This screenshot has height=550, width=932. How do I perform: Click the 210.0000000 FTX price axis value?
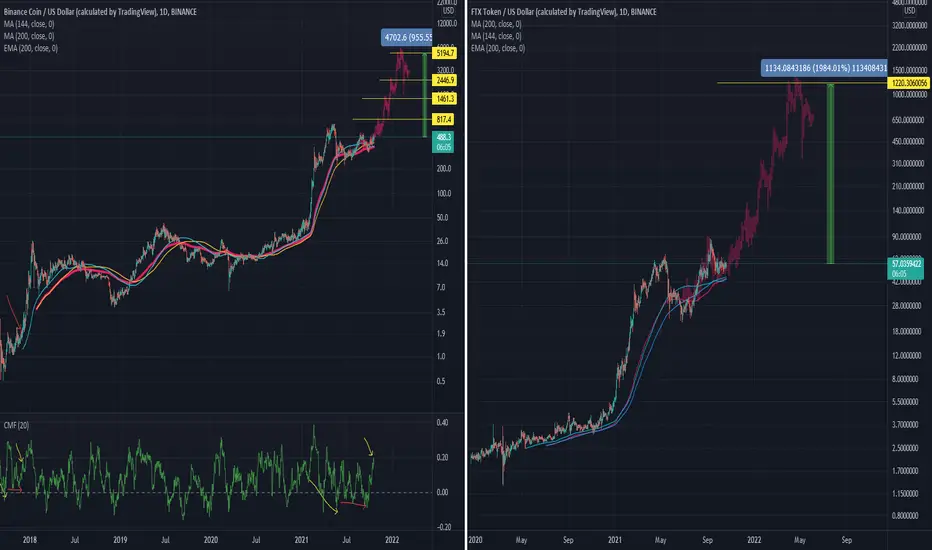908,186
